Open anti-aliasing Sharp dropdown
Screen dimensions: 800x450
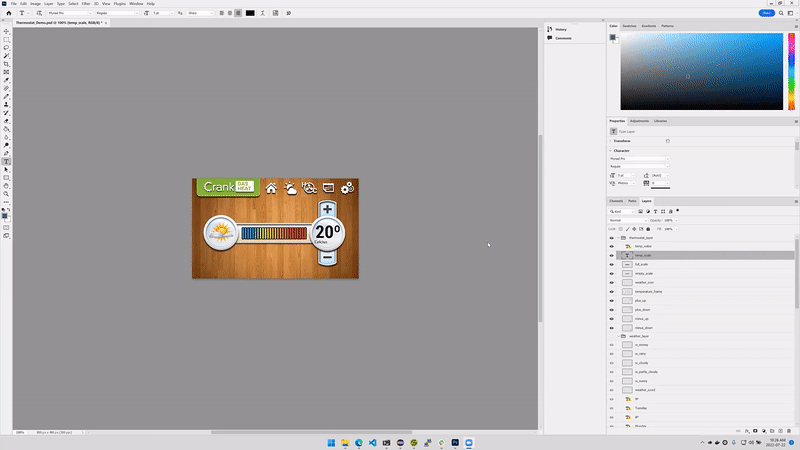pyautogui.click(x=200, y=13)
